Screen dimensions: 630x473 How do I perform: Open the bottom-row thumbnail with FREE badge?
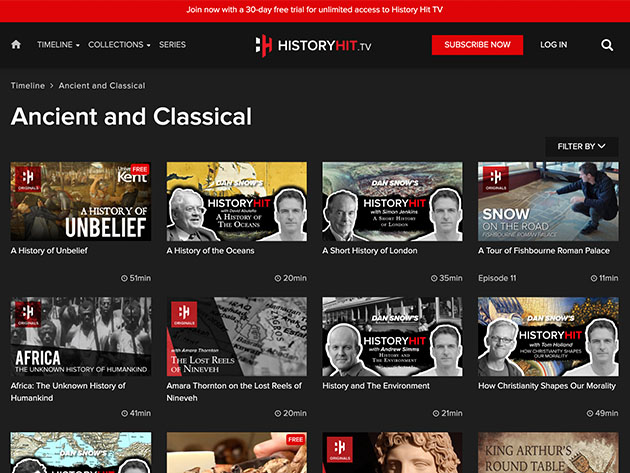pyautogui.click(x=237, y=453)
